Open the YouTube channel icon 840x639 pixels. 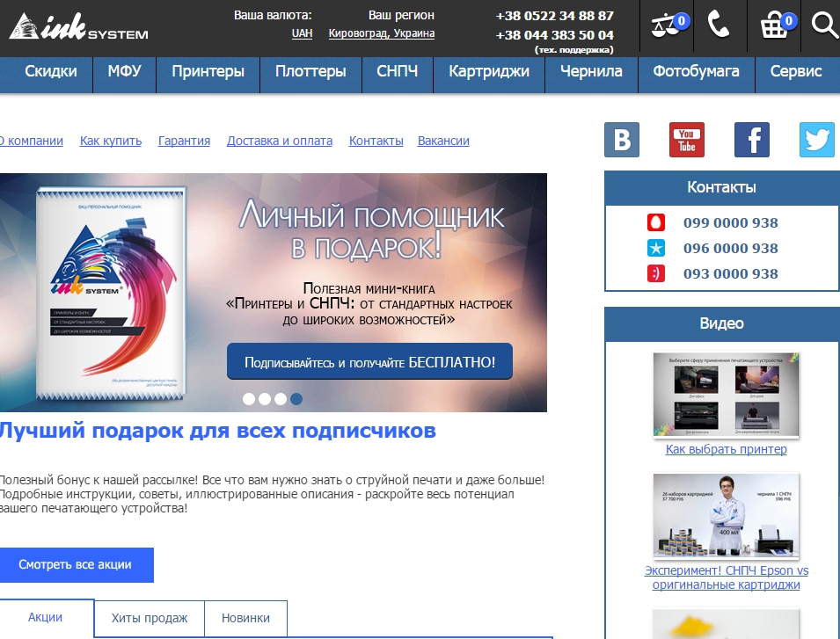pyautogui.click(x=687, y=140)
